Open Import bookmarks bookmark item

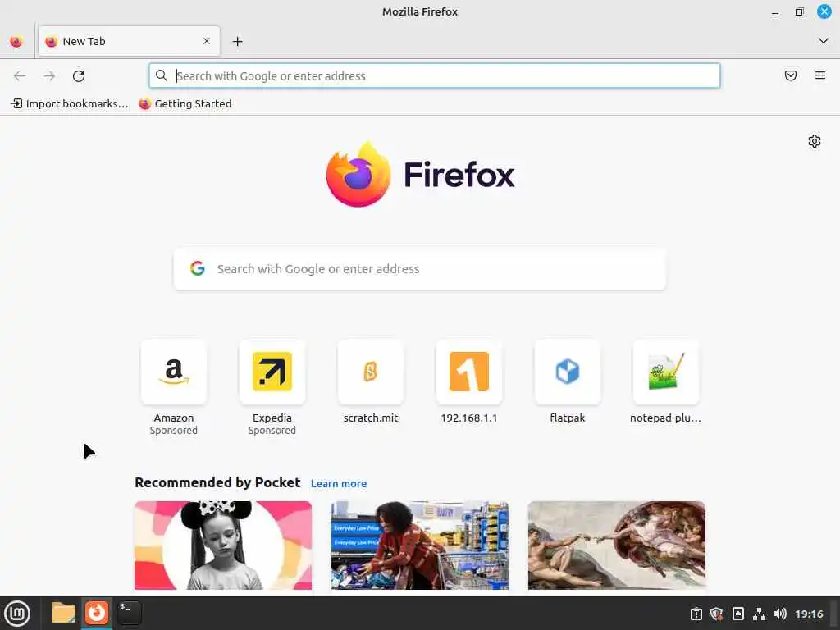click(70, 104)
